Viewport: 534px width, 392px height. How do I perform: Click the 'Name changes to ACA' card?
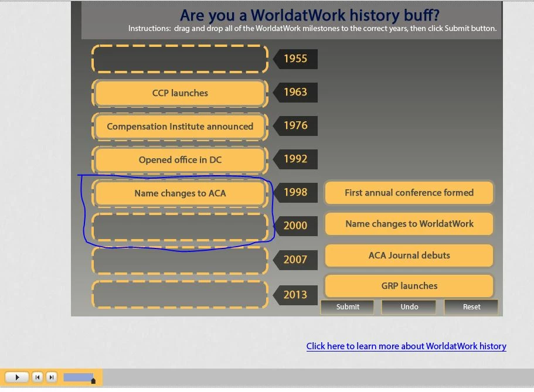tap(180, 193)
